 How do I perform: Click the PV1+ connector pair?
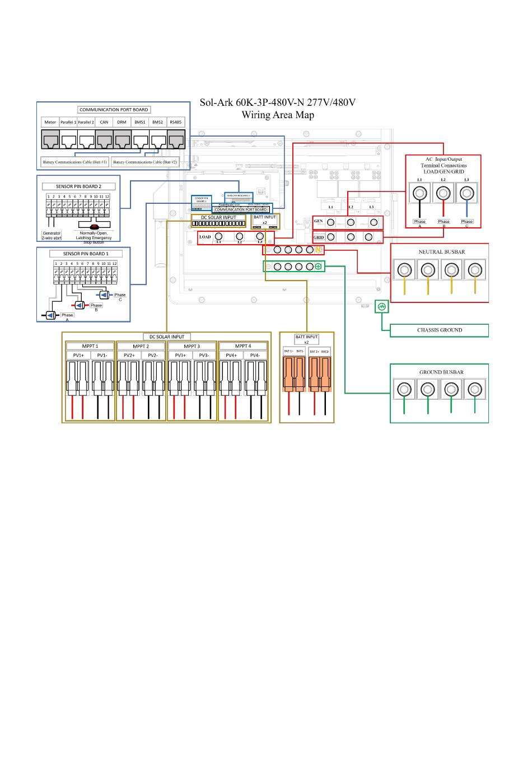tap(78, 379)
